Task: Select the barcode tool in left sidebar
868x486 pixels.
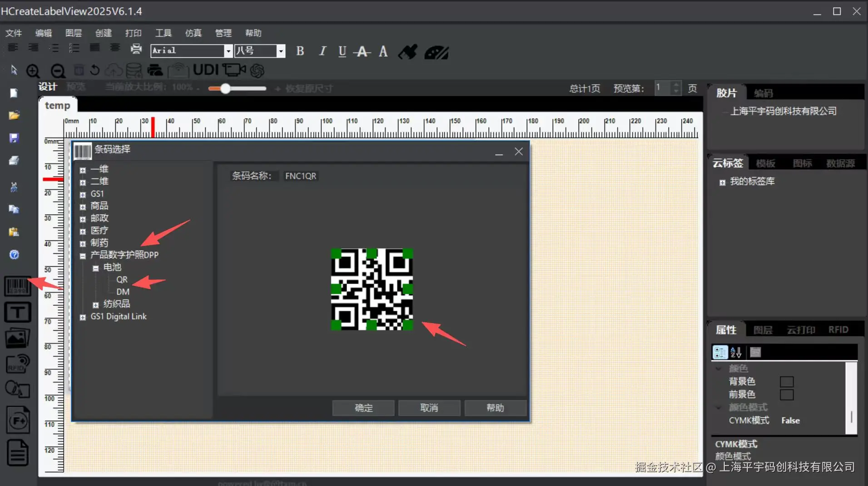Action: [x=17, y=286]
